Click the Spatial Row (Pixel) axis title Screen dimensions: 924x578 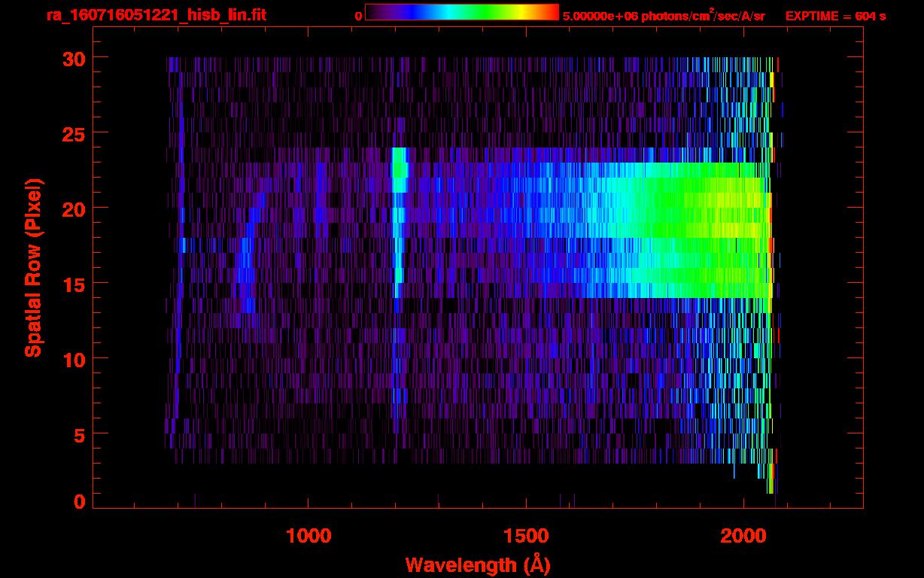(32, 267)
